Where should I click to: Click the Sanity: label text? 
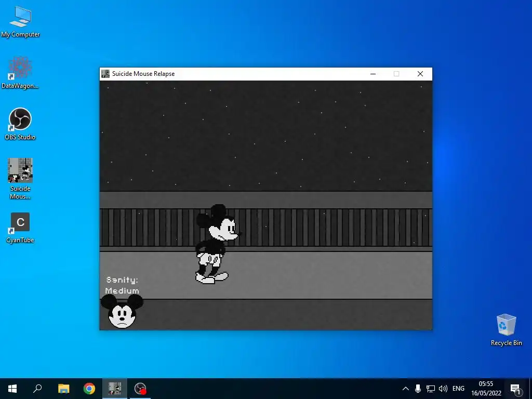122,280
